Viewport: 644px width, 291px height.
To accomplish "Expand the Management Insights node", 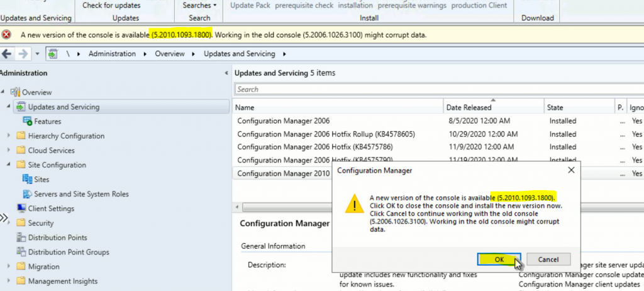I will (x=9, y=281).
